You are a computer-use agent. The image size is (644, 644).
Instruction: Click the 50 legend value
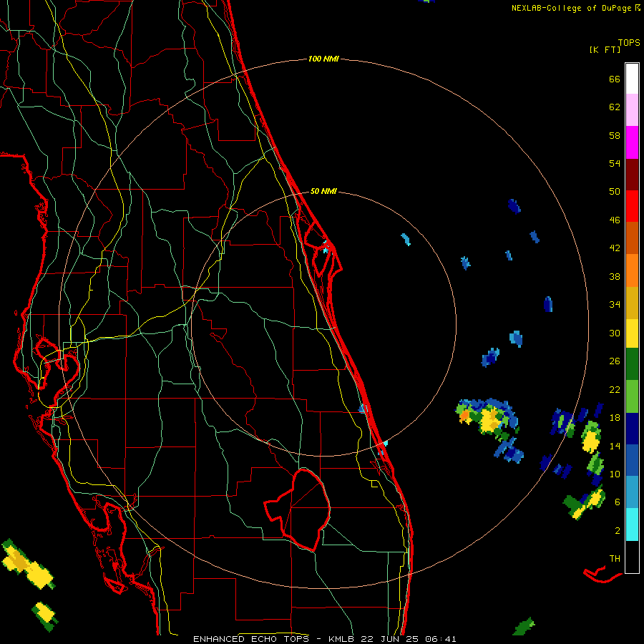tap(615, 192)
